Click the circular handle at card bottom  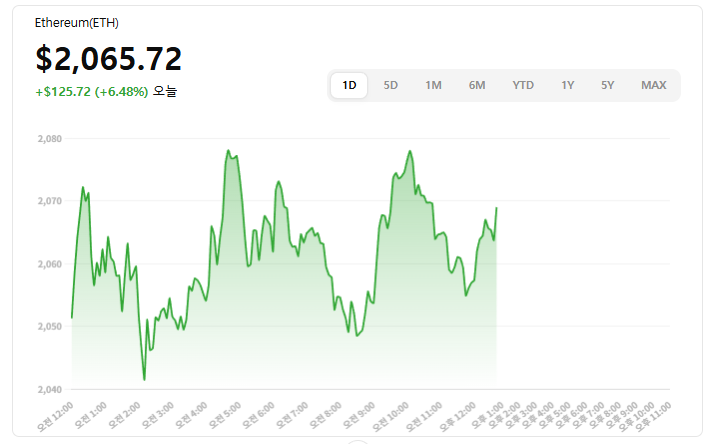point(357,441)
